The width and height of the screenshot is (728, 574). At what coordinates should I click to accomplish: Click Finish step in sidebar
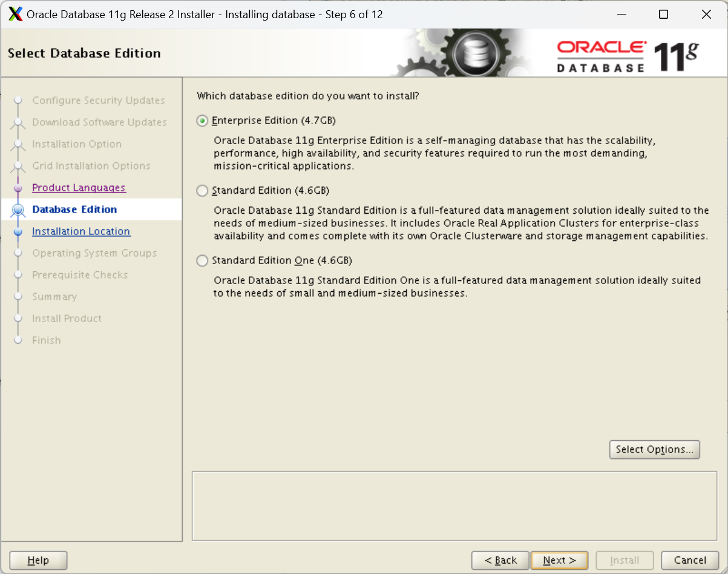47,340
